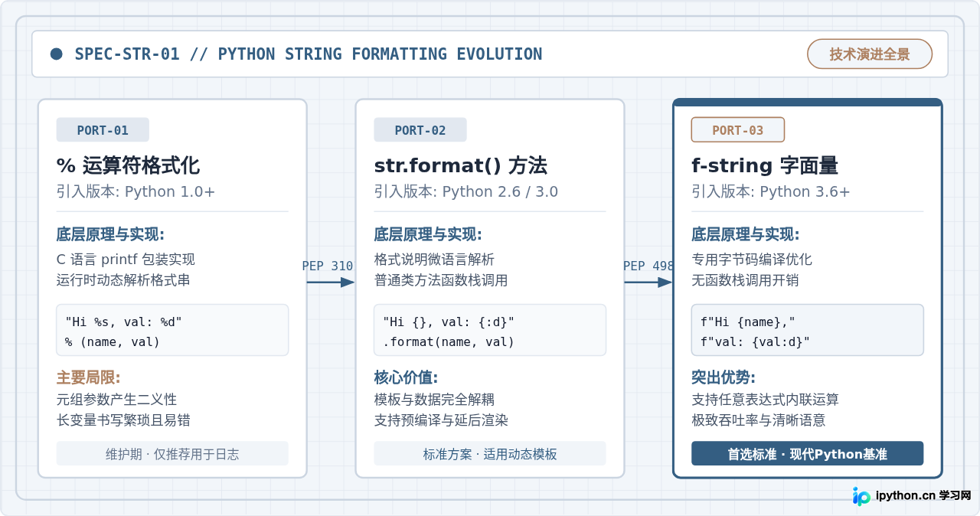
Task: Click the 底层原理与实现 heading in the PORT-03 card
Action: (x=746, y=234)
